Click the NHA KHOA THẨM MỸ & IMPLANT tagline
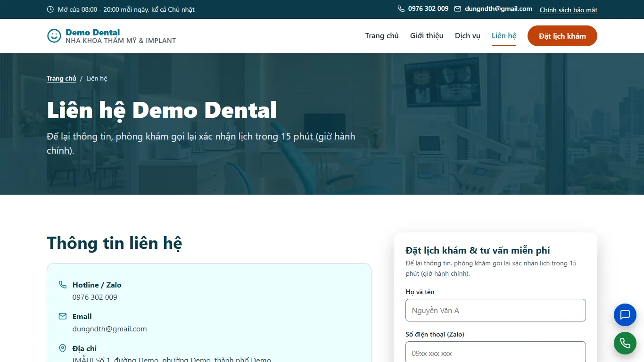The width and height of the screenshot is (644, 362). (121, 41)
